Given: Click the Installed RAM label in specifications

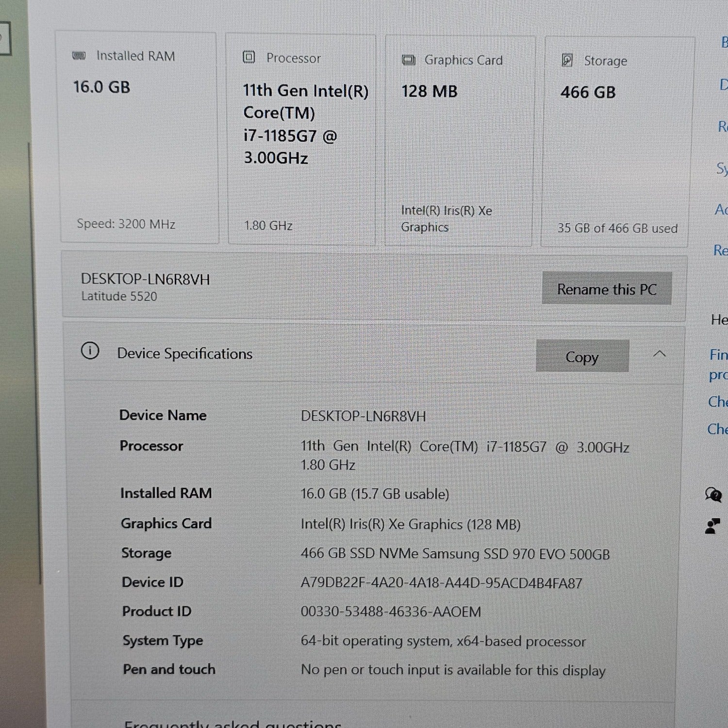Looking at the screenshot, I should [x=166, y=493].
